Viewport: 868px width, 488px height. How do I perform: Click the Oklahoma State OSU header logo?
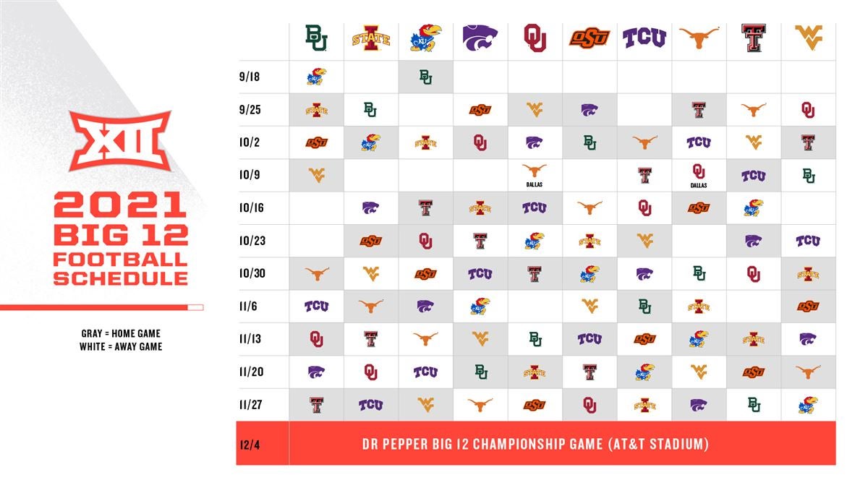click(x=590, y=38)
